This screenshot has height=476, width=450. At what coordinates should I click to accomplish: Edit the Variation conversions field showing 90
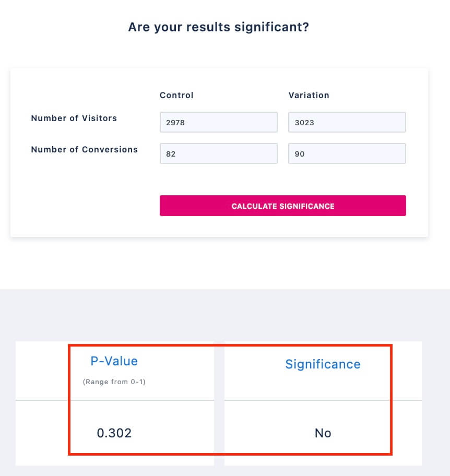click(x=347, y=153)
